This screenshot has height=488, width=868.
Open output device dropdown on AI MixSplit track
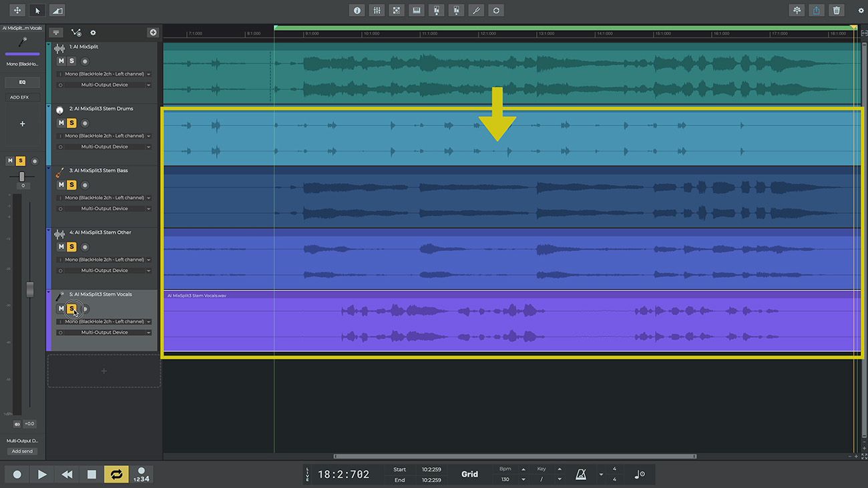pos(105,85)
